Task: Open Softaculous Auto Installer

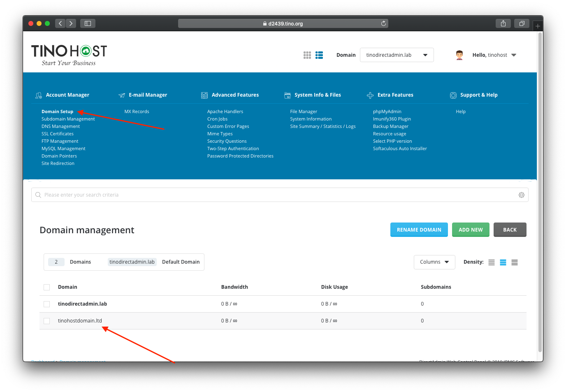Action: pos(400,148)
